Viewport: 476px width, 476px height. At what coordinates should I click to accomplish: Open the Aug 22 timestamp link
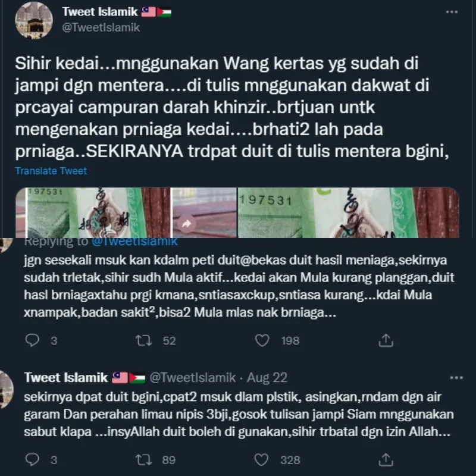267,378
